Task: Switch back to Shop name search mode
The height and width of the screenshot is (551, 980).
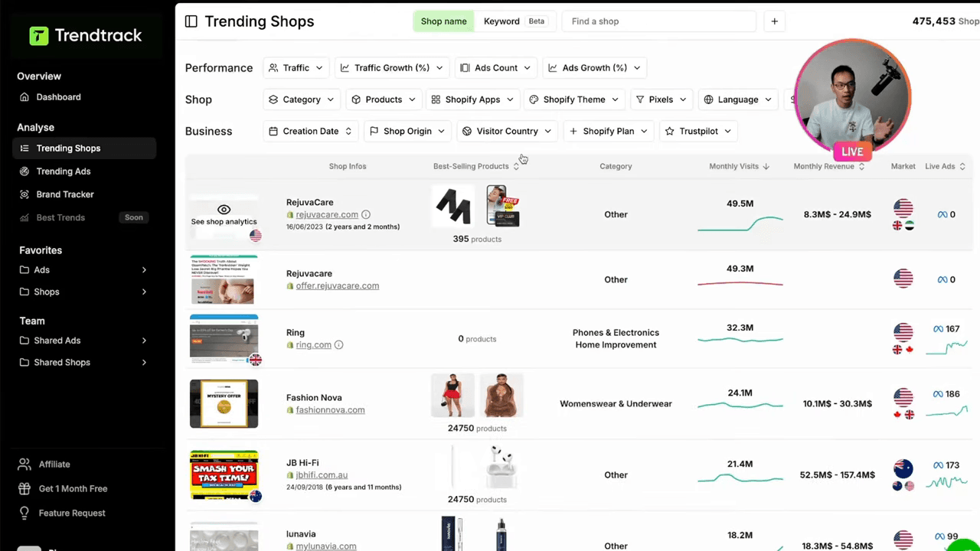Action: tap(443, 21)
